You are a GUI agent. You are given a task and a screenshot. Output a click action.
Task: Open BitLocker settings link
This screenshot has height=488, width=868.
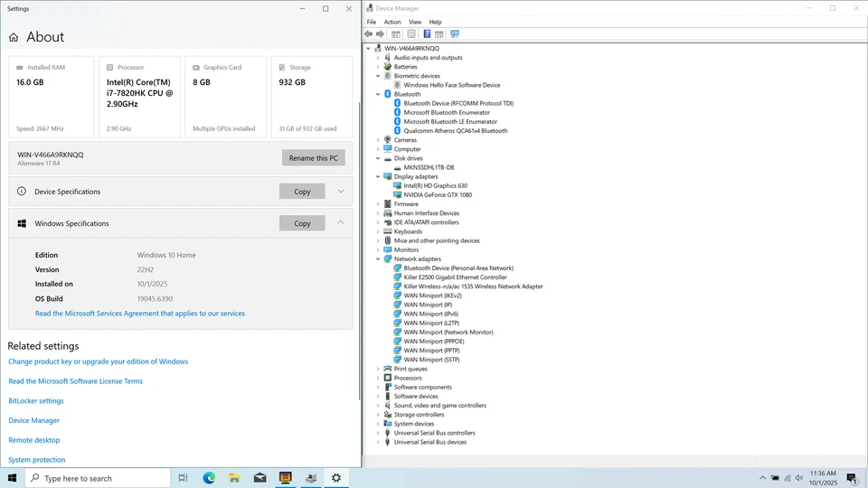[x=36, y=400]
